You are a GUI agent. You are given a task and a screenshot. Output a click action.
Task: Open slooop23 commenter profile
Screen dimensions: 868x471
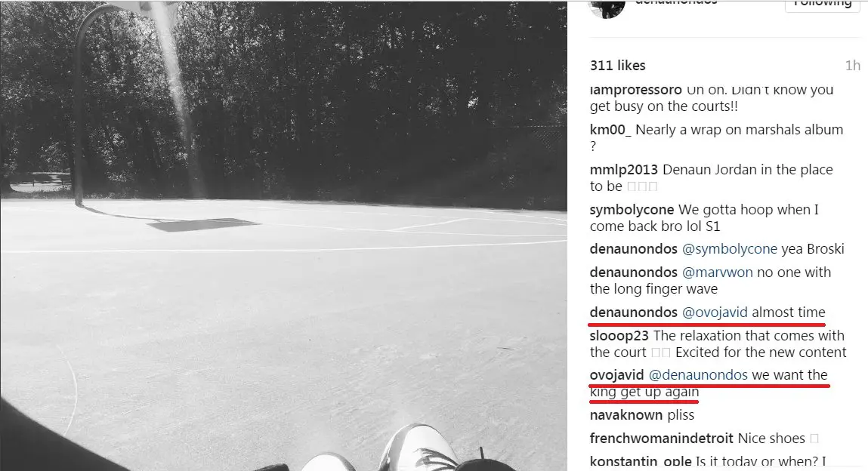[619, 336]
